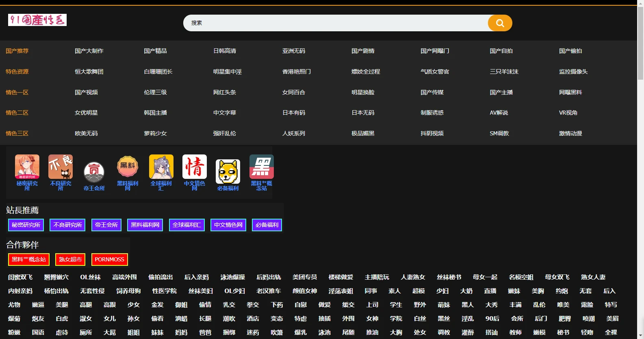Open the 中文字幕 category link
Viewport: 644px width, 339px height.
point(224,113)
